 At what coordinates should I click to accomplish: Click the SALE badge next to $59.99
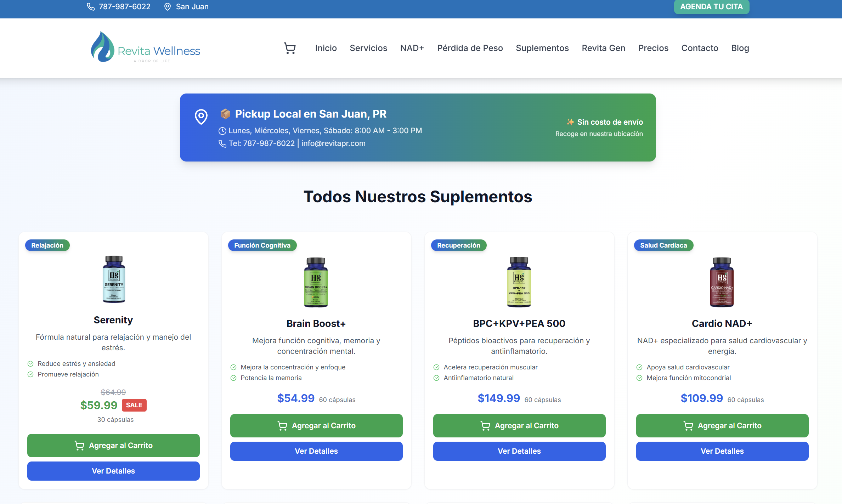click(134, 405)
